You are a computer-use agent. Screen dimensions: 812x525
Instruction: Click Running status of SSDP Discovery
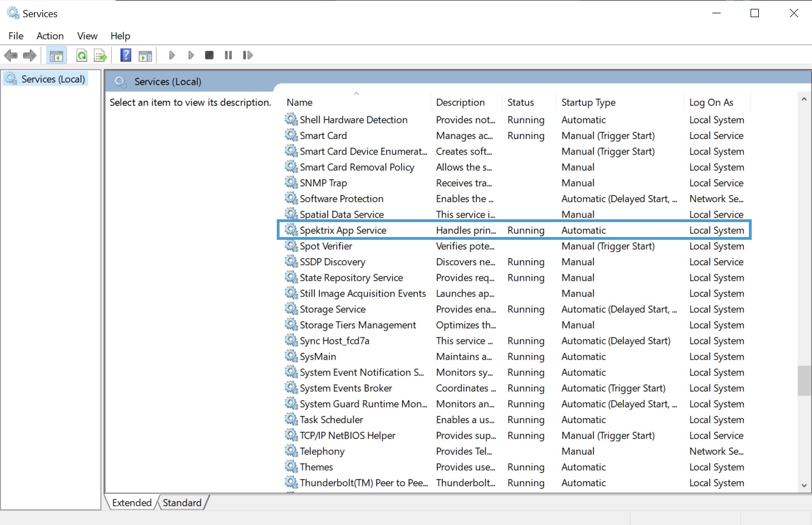click(526, 262)
